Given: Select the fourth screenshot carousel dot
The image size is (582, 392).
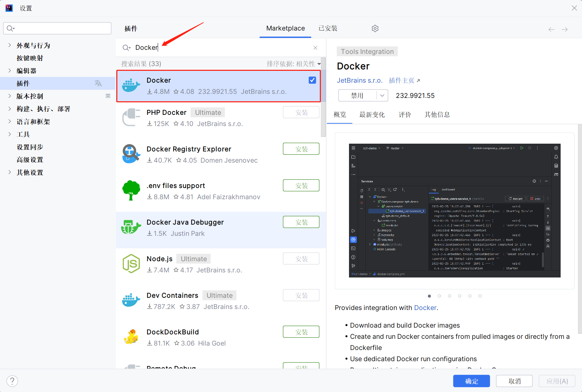Looking at the screenshot, I should click(x=460, y=296).
